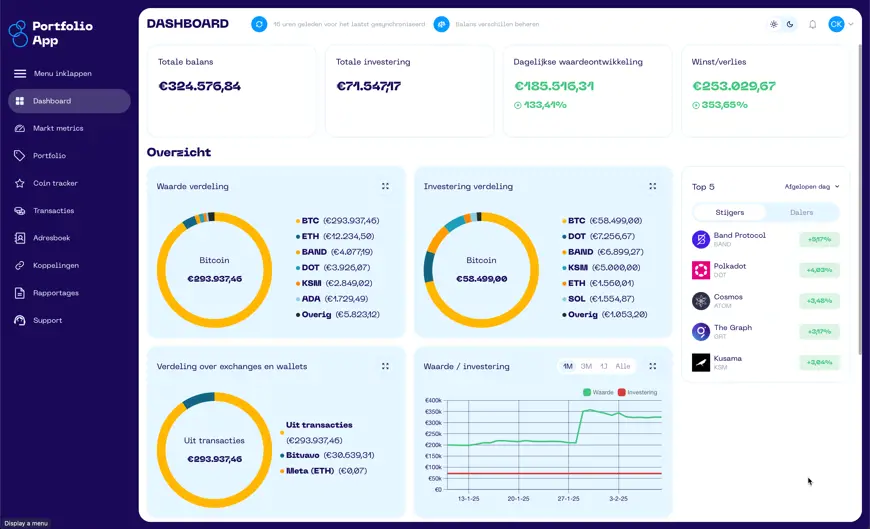
Task: Toggle the Investering series in chart legend
Action: coord(637,392)
